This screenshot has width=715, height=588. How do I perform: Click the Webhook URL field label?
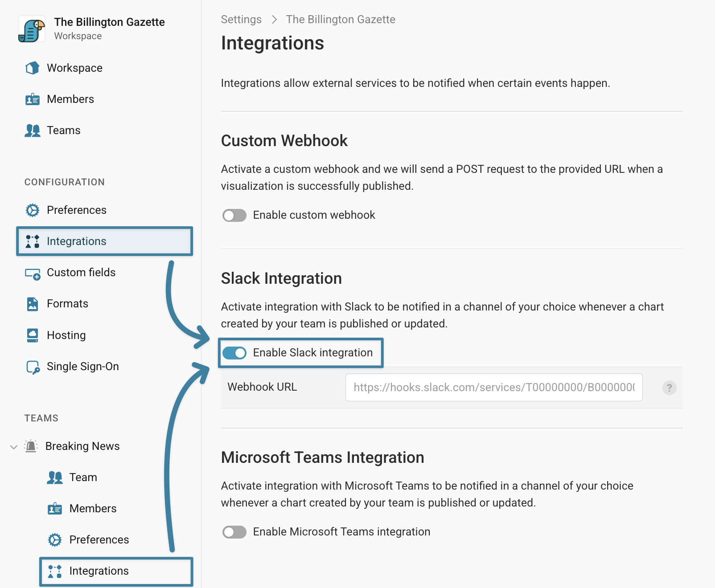262,387
